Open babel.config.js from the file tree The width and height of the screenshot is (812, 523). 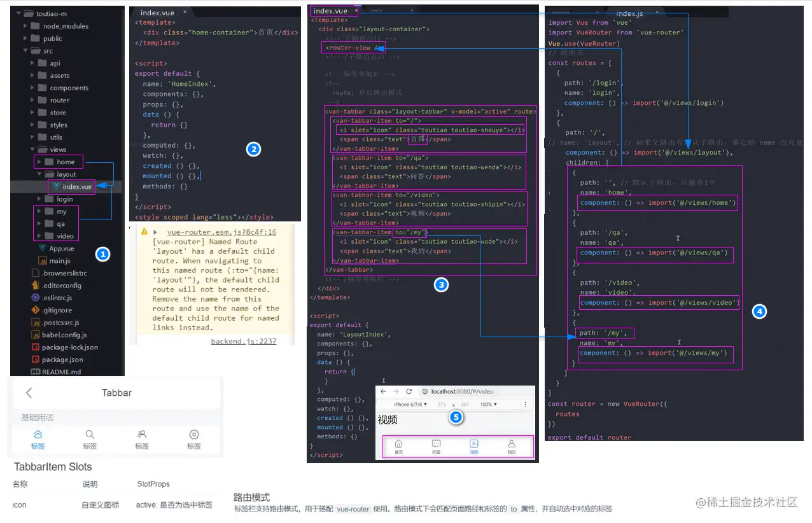click(x=59, y=335)
